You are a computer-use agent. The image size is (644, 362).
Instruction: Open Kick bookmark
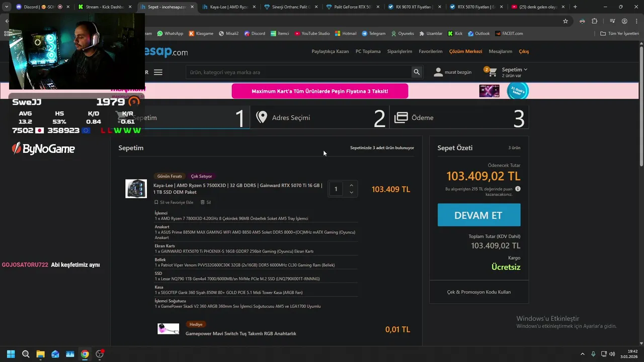click(x=455, y=33)
